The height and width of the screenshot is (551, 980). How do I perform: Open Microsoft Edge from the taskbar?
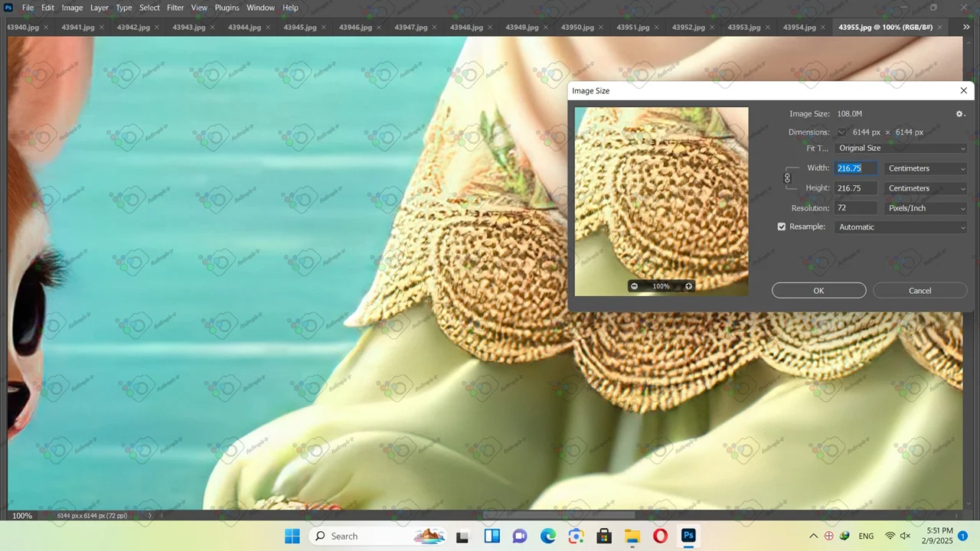click(x=547, y=536)
